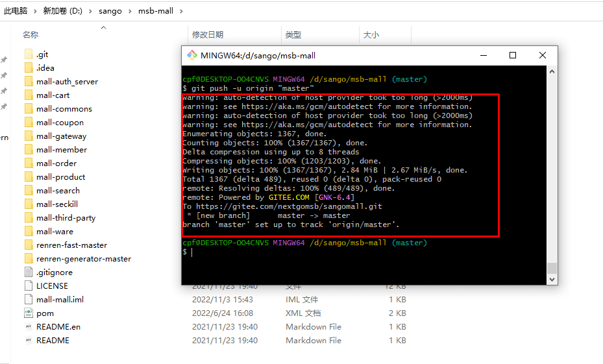Click the README.en file name
Image resolution: width=603 pixels, height=364 pixels.
coord(58,327)
